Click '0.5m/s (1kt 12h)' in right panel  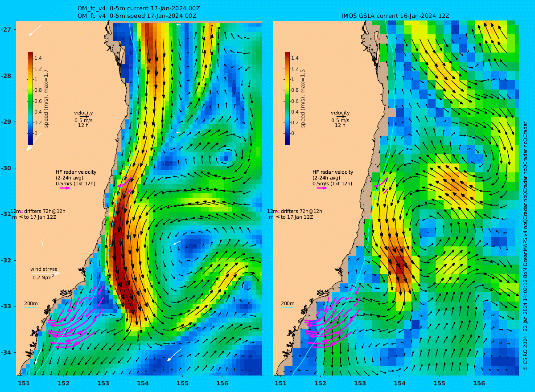tap(333, 184)
